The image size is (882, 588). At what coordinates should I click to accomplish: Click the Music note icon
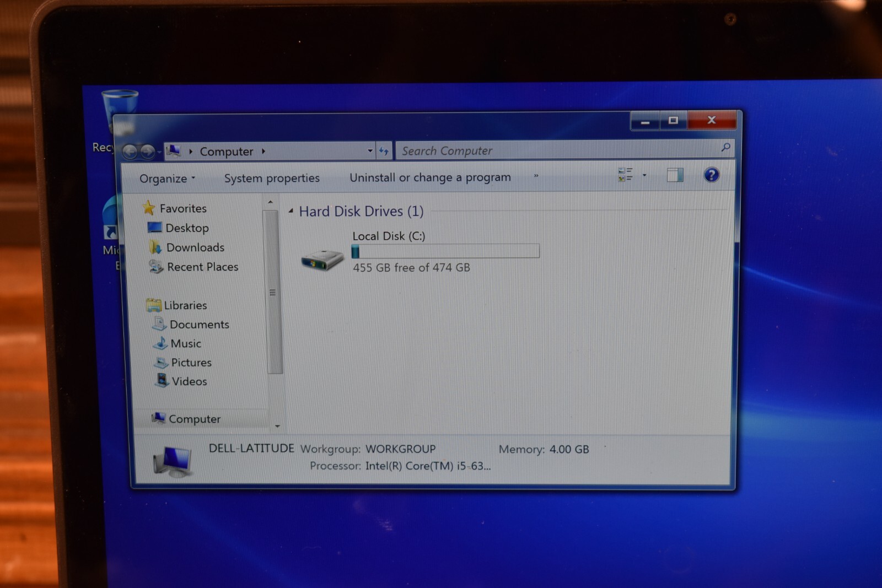160,343
